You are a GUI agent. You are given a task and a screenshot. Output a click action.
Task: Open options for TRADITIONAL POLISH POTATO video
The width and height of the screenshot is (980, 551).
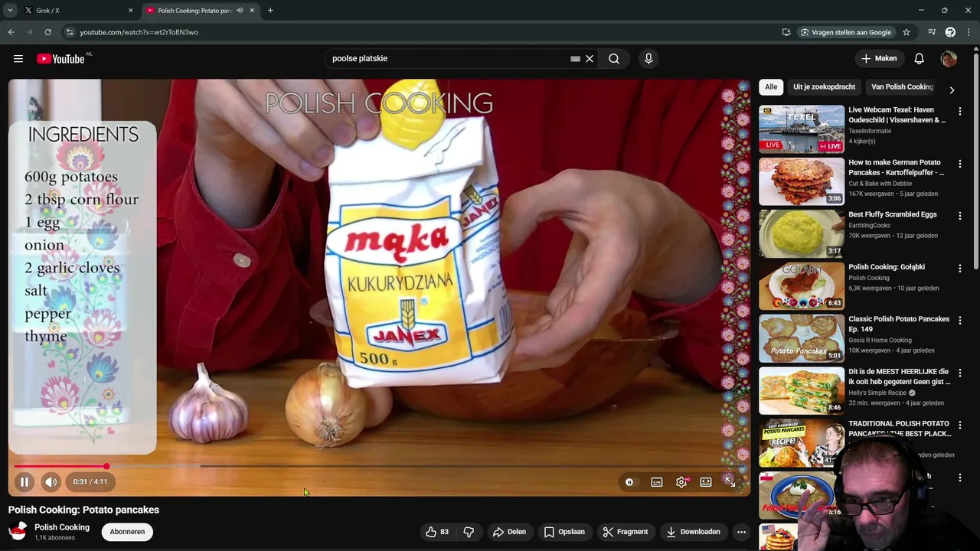point(960,425)
